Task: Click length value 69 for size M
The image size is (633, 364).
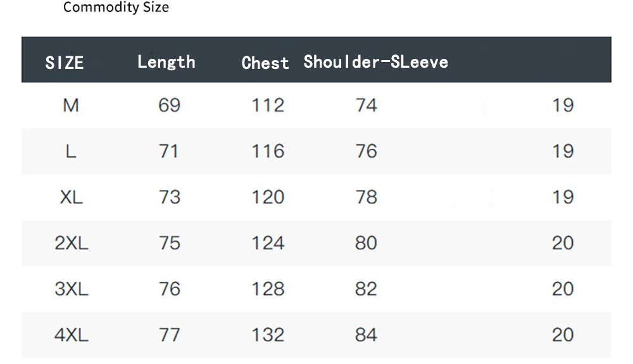Action: point(169,106)
